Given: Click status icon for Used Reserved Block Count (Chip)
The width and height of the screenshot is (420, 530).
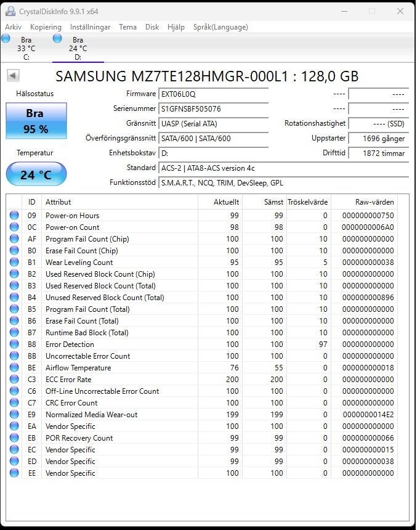Looking at the screenshot, I should point(14,274).
